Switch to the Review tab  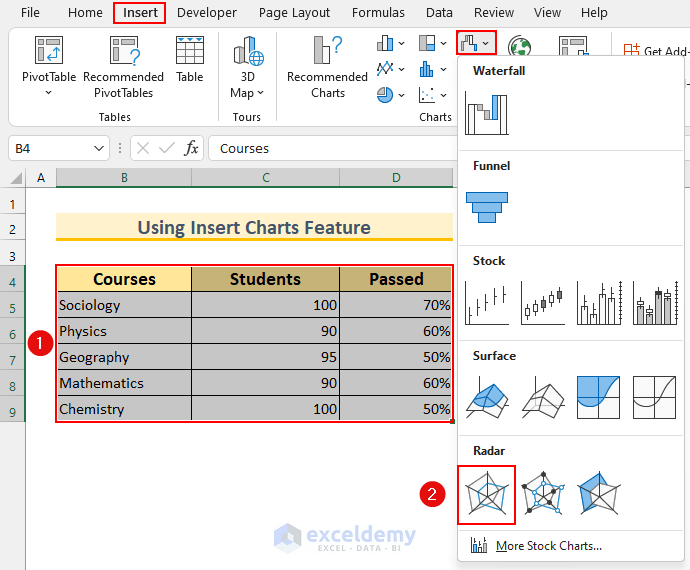(x=494, y=13)
